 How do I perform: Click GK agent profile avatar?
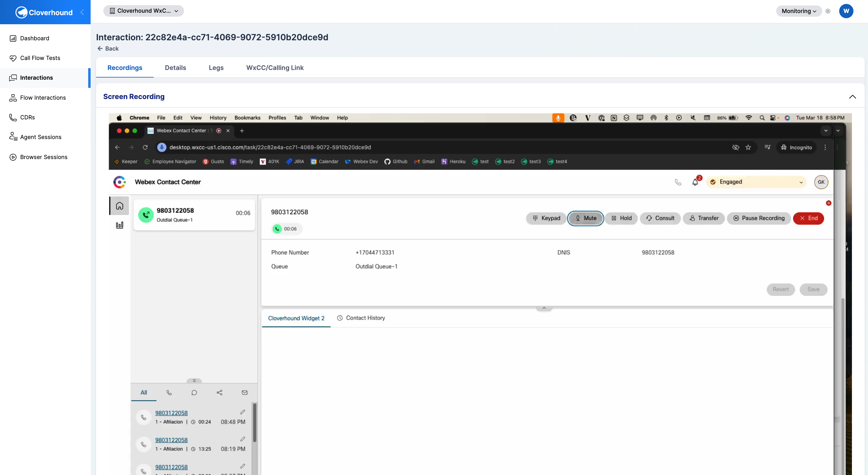[821, 182]
